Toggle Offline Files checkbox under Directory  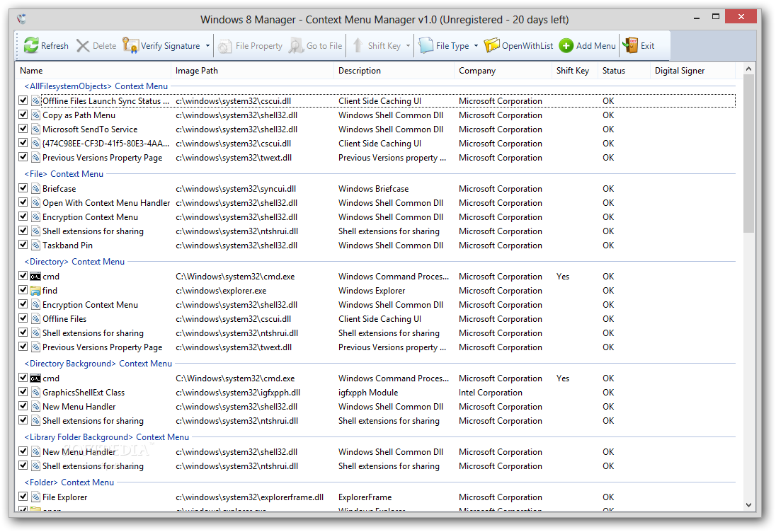point(23,318)
